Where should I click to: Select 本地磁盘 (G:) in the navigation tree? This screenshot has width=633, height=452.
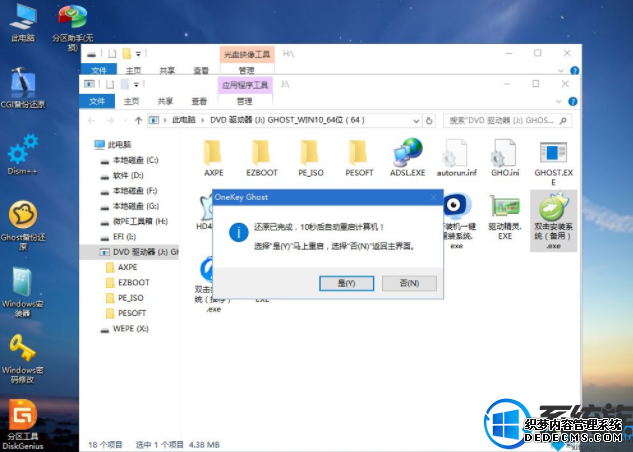[x=130, y=206]
